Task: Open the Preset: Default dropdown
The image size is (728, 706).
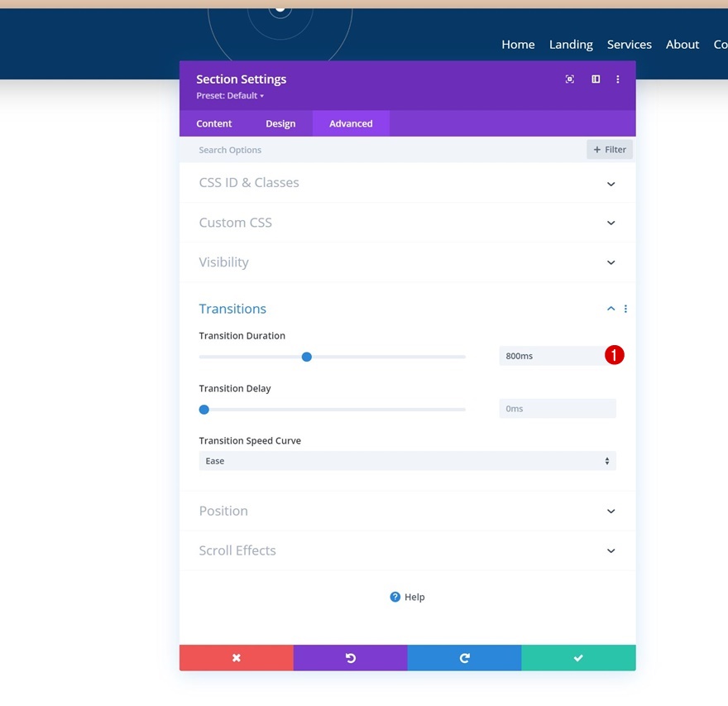Action: [x=230, y=96]
